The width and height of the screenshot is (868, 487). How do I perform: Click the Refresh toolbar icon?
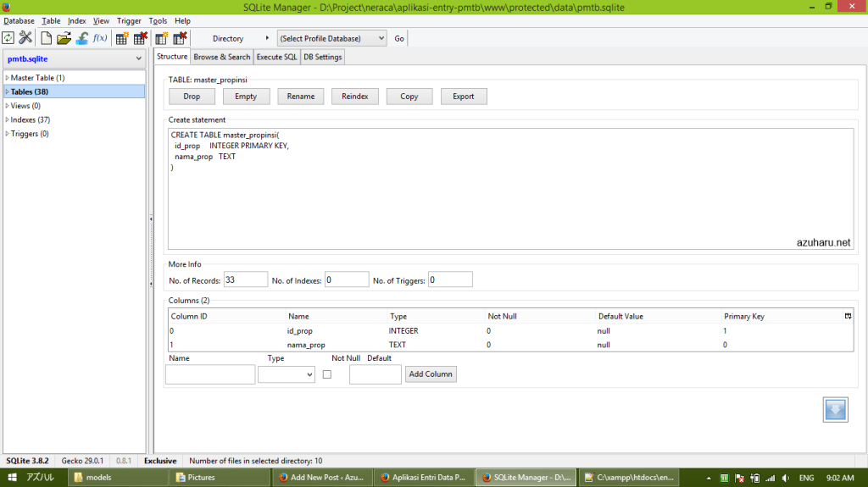pyautogui.click(x=8, y=38)
